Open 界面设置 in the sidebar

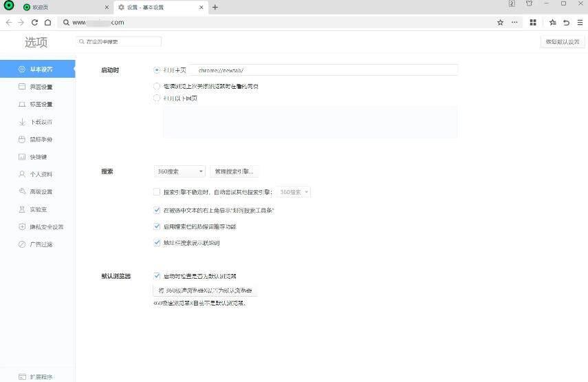pos(38,87)
